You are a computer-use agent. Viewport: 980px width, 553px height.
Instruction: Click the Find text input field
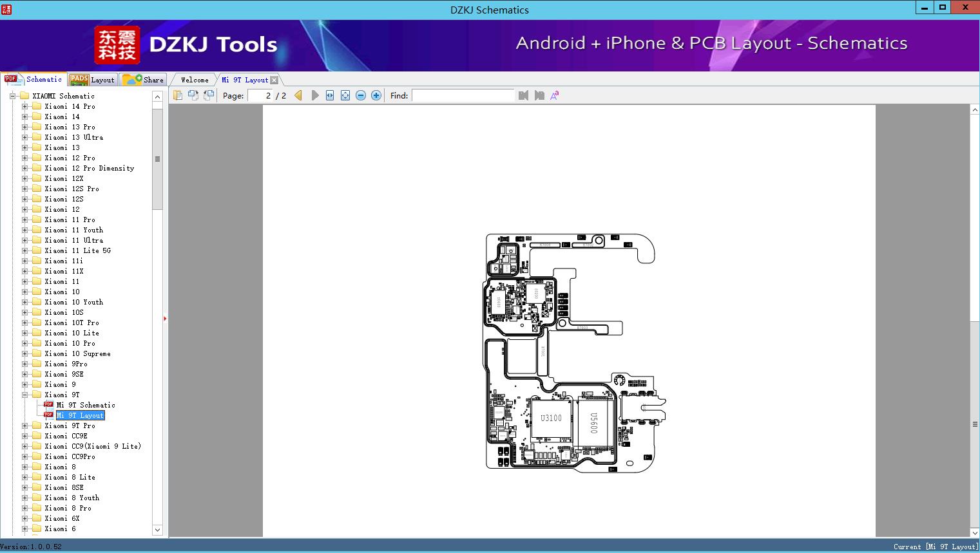[463, 95]
